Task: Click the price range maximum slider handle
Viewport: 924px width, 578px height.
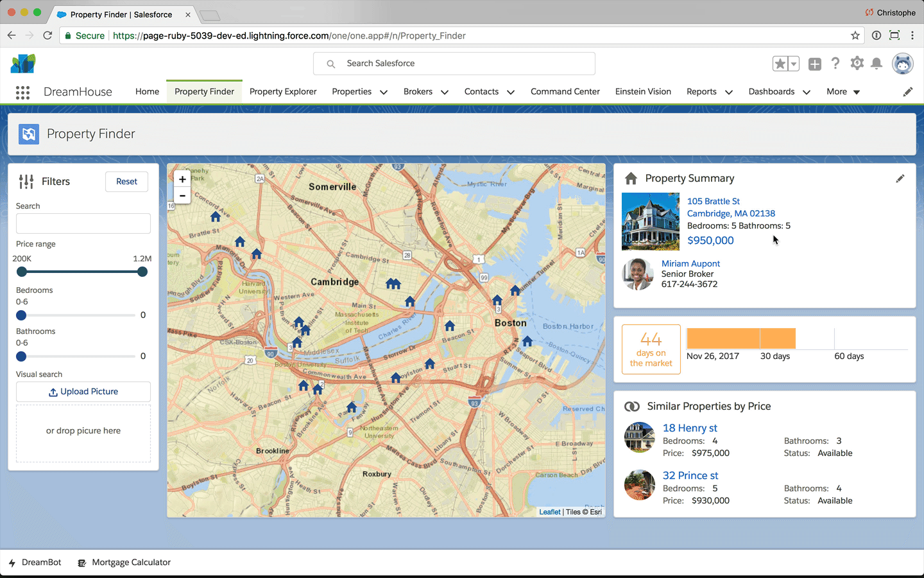Action: 142,272
